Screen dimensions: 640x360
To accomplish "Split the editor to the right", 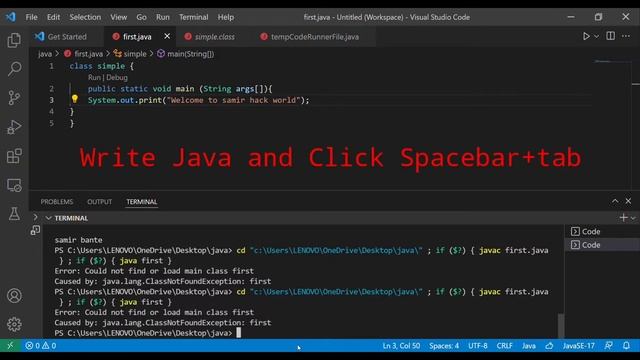I will tap(610, 36).
